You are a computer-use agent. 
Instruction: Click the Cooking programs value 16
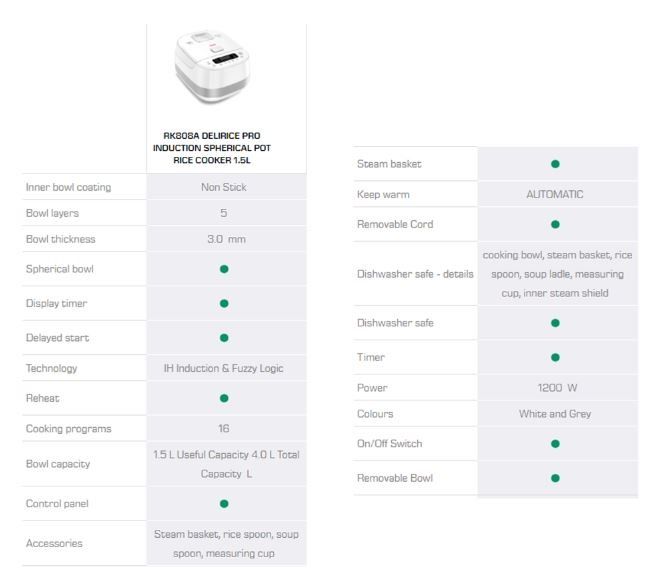coord(224,428)
